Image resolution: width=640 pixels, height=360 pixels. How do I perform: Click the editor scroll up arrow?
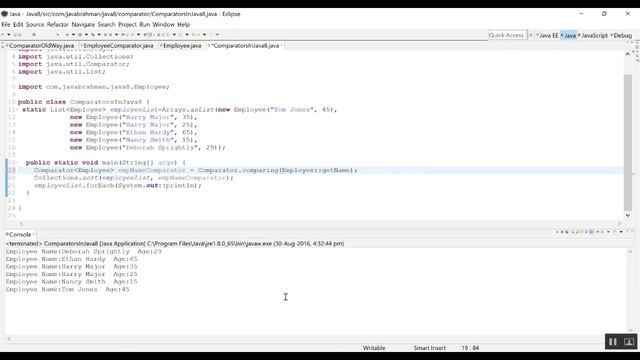pyautogui.click(x=628, y=54)
